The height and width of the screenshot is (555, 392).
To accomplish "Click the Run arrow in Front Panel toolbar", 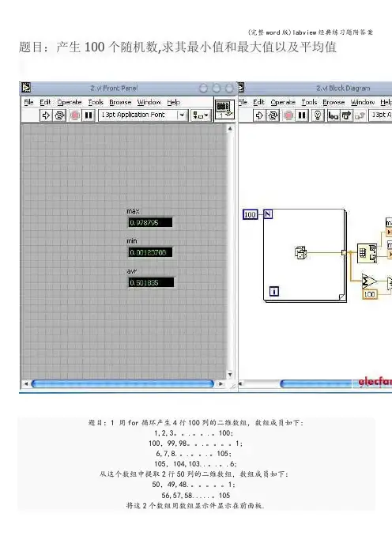I will 46,115.
